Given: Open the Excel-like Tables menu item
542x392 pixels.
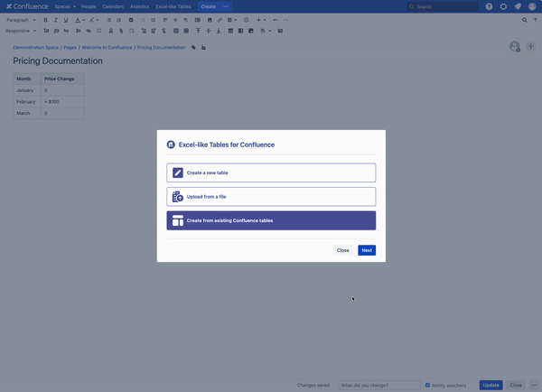Looking at the screenshot, I should click(x=173, y=6).
